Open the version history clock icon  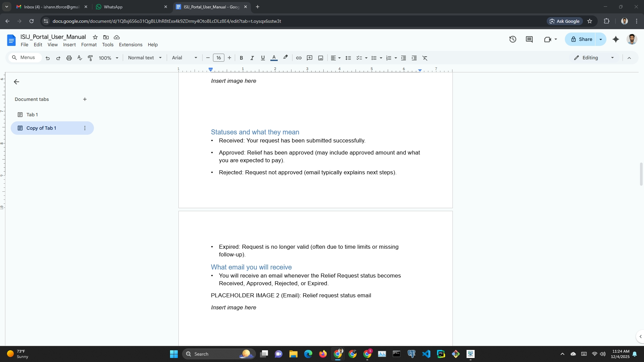click(513, 39)
